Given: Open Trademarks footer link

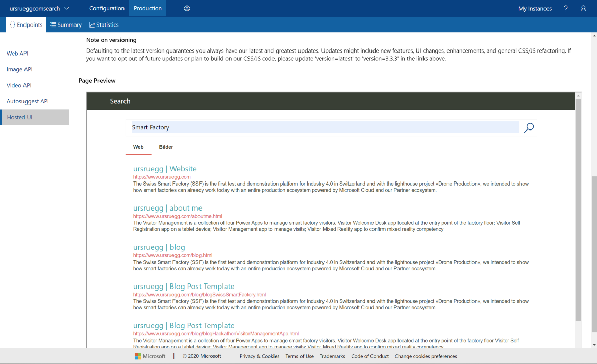Looking at the screenshot, I should [332, 356].
